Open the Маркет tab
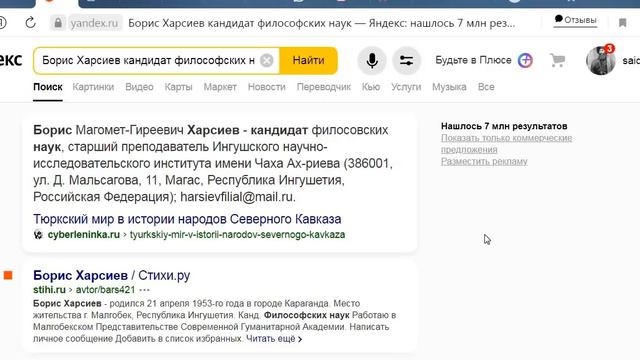640x360 pixels. pyautogui.click(x=220, y=87)
